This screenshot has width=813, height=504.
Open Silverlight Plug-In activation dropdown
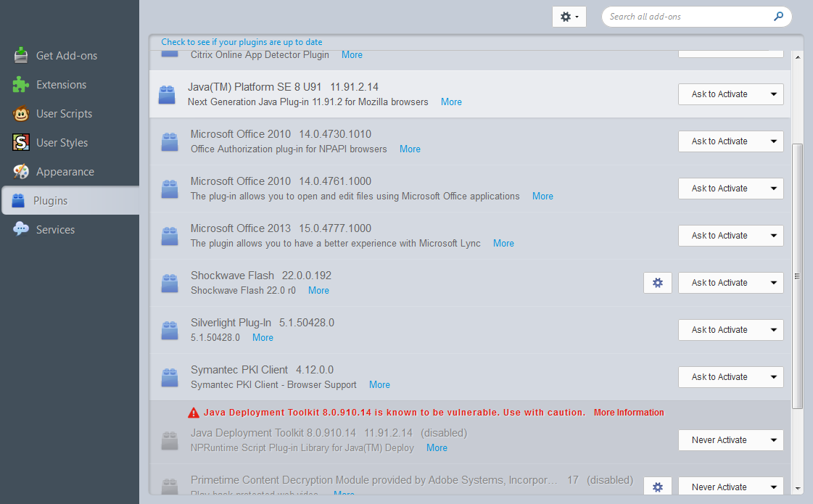pos(730,330)
